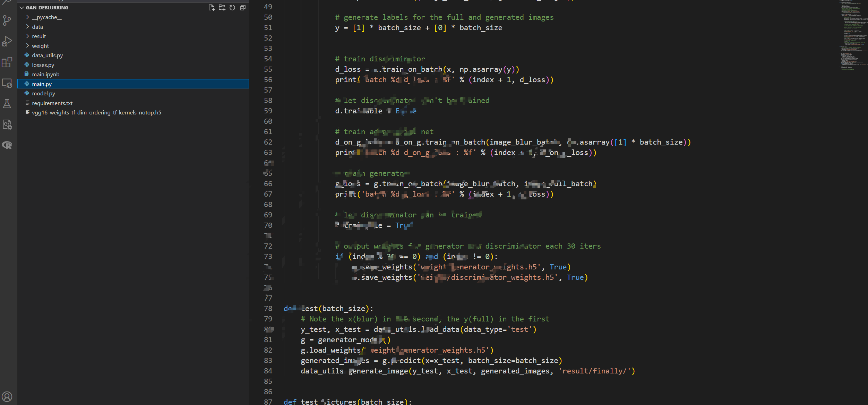Click the New File icon in explorer
The image size is (868, 405).
[x=211, y=8]
